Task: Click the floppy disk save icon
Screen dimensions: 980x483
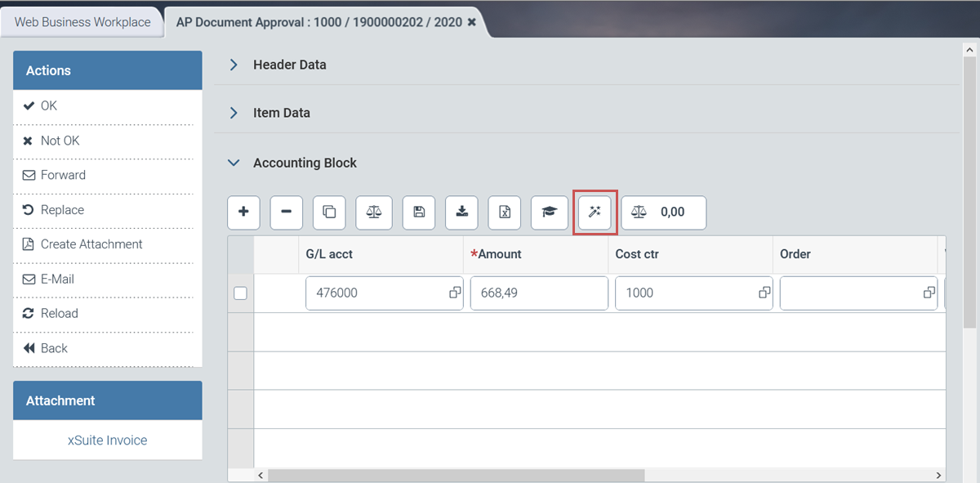Action: (x=419, y=212)
